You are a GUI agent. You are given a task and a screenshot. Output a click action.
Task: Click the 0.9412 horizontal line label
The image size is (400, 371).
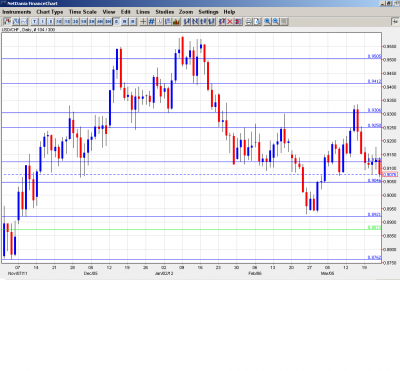(x=374, y=81)
